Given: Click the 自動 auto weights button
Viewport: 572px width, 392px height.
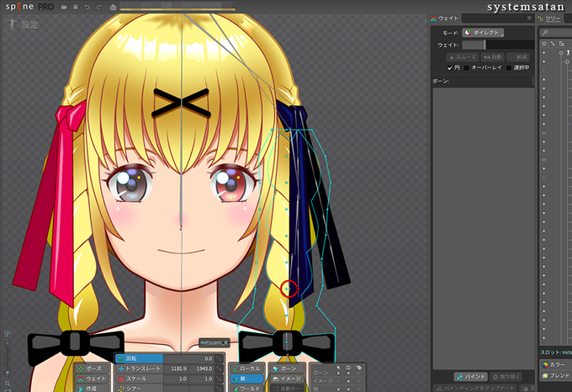Looking at the screenshot, I should pyautogui.click(x=492, y=57).
